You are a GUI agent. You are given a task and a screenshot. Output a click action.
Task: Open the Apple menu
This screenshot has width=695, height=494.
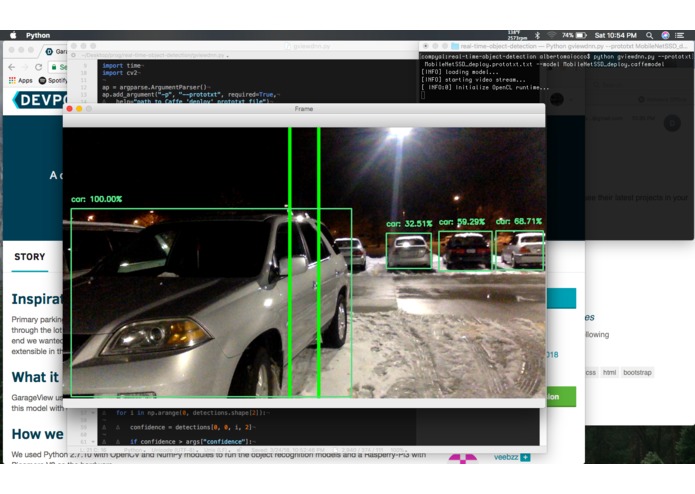[x=13, y=35]
